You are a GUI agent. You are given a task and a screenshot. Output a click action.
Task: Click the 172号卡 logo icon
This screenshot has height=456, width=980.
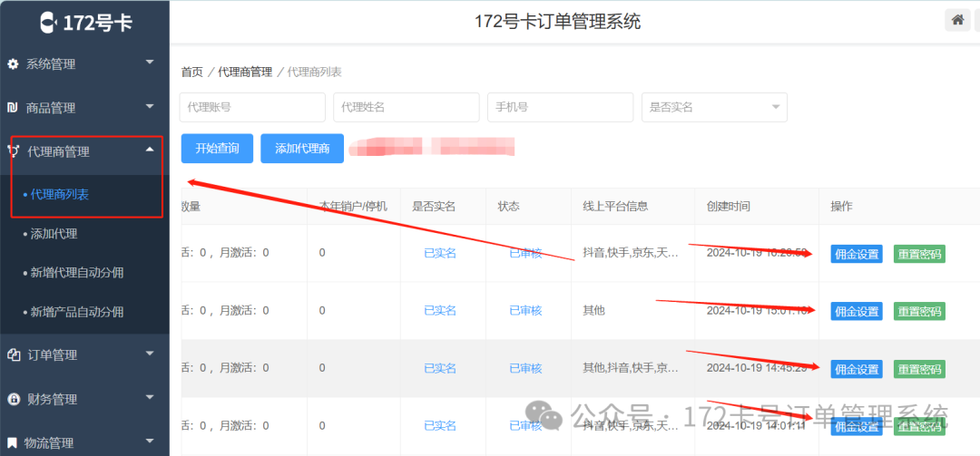[47, 23]
